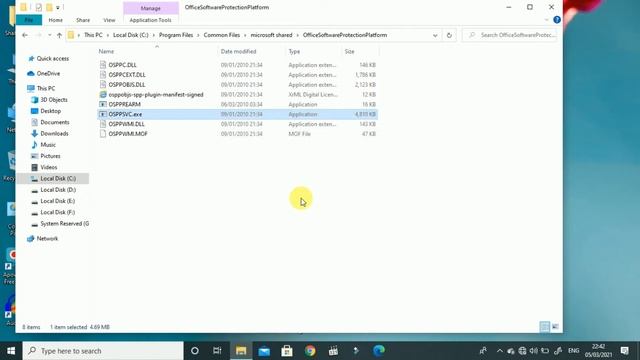Open the View ribbon tab

109,20
